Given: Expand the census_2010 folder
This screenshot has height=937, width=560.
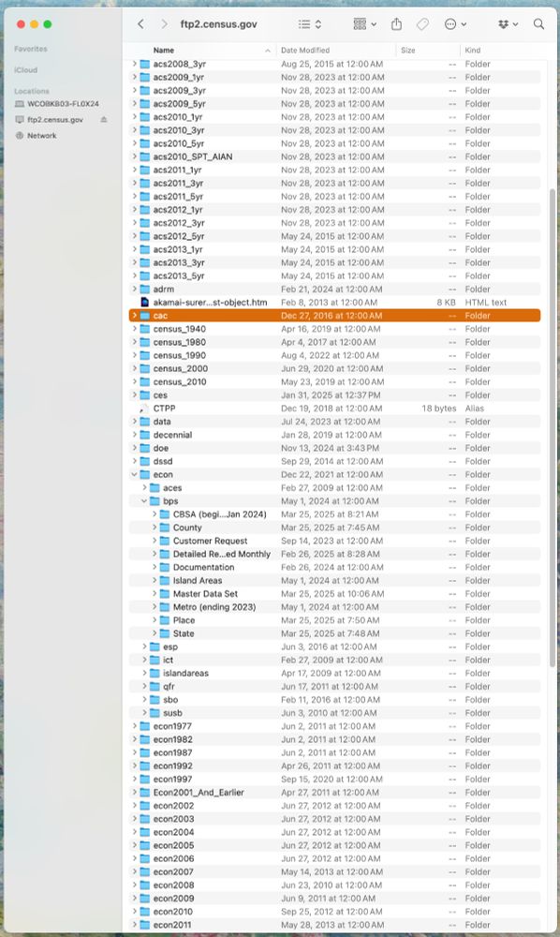Looking at the screenshot, I should coord(134,382).
